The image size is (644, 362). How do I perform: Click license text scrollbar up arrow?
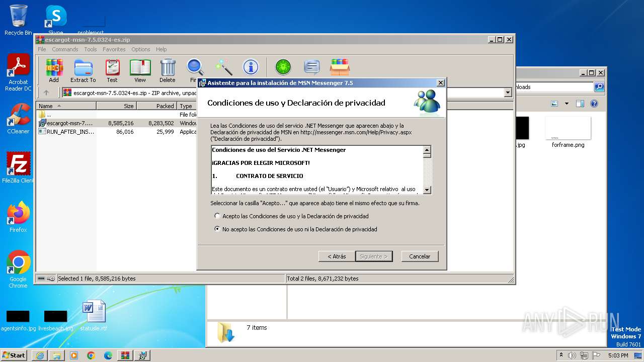click(x=427, y=150)
